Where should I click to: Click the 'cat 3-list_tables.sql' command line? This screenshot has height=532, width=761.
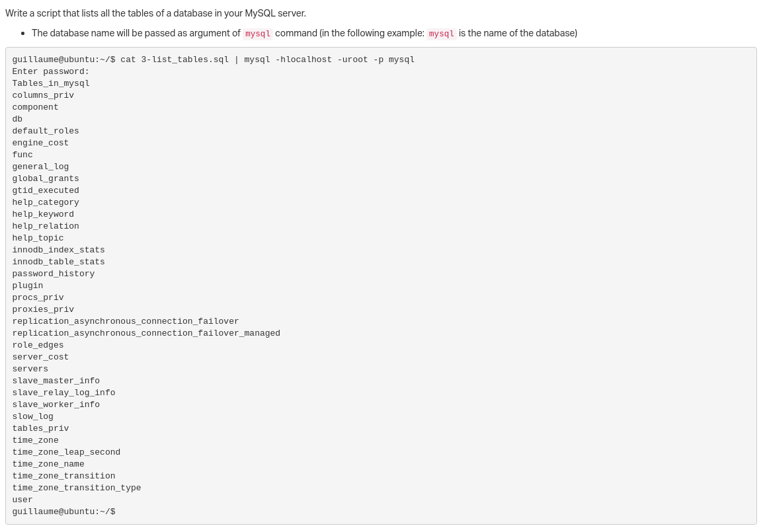pos(214,59)
